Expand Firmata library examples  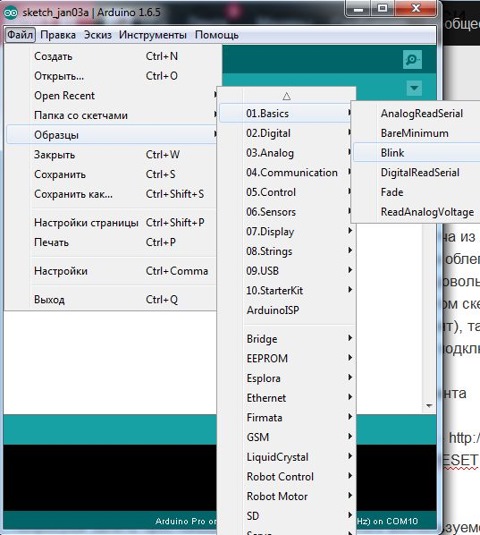click(x=287, y=417)
